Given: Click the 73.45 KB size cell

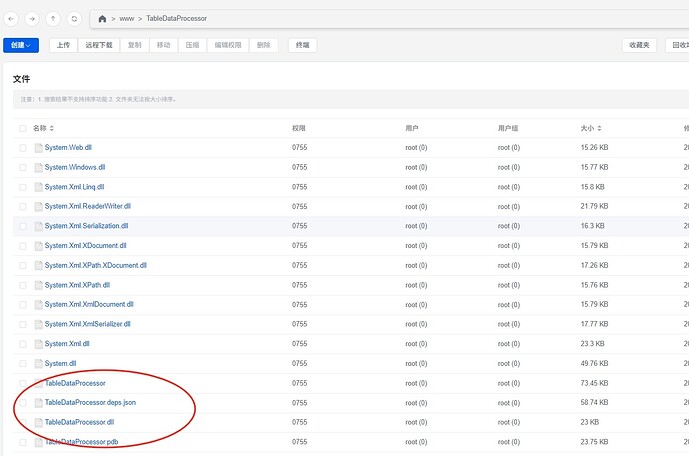Looking at the screenshot, I should (x=595, y=383).
